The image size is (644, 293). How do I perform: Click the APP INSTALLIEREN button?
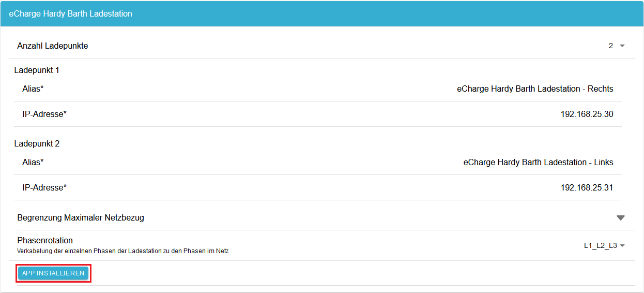(x=53, y=273)
